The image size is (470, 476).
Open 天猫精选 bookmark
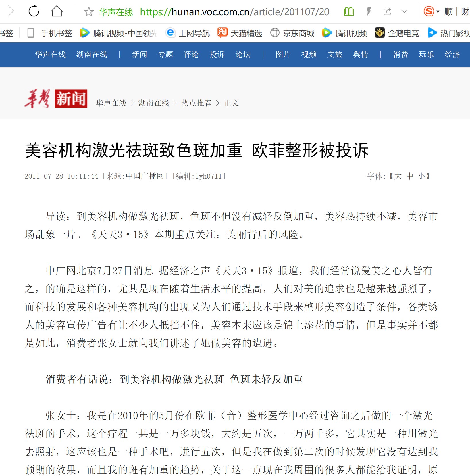pos(240,33)
